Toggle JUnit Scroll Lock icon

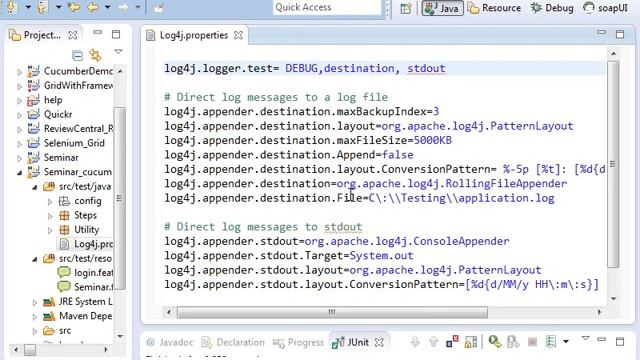[x=471, y=342]
